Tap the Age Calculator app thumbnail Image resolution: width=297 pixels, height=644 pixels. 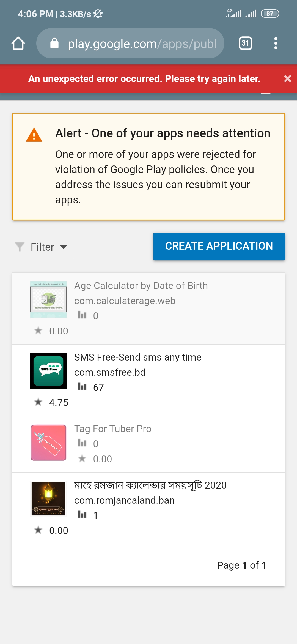[48, 299]
